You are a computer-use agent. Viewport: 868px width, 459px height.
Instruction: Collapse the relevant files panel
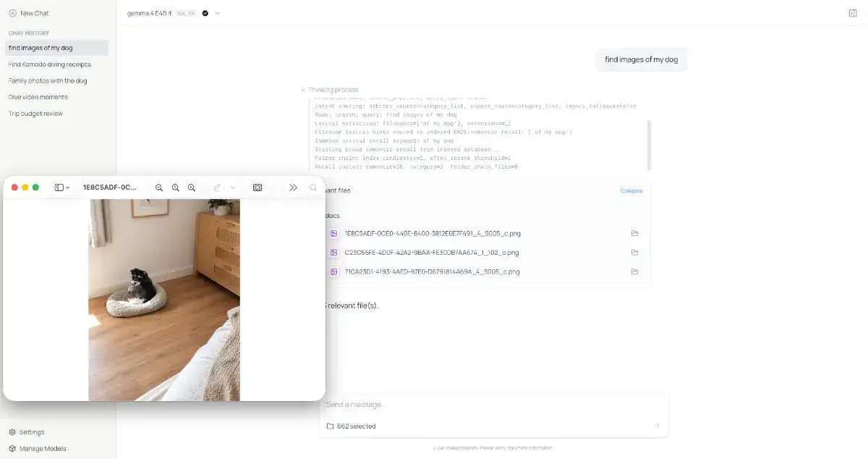pyautogui.click(x=631, y=191)
